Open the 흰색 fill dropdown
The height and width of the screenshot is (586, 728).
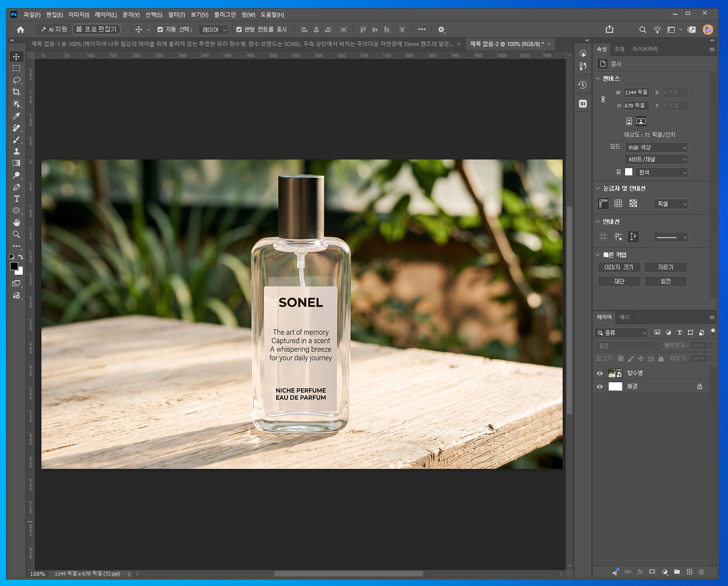coord(661,172)
